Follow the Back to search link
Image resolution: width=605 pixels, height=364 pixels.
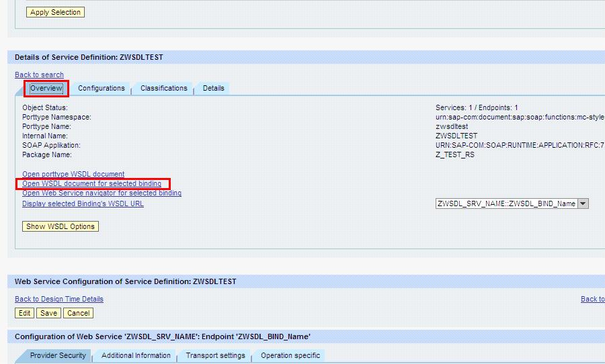coord(40,75)
